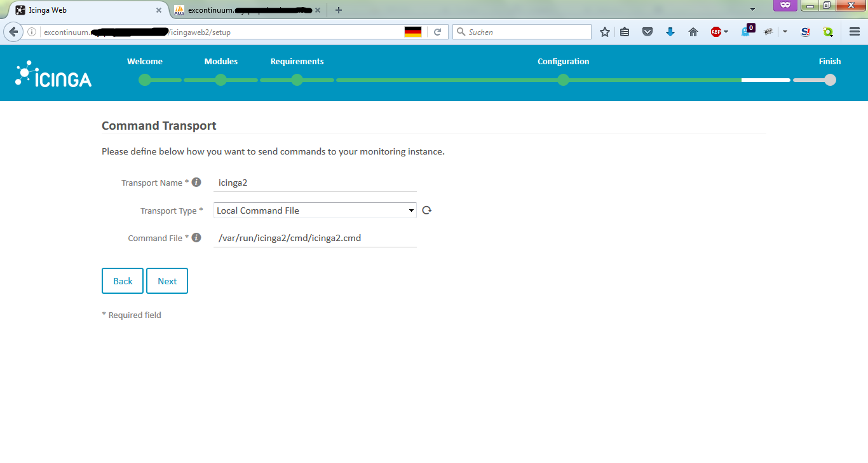Reload the current page
Viewport: 868px width, 463px height.
click(x=437, y=32)
